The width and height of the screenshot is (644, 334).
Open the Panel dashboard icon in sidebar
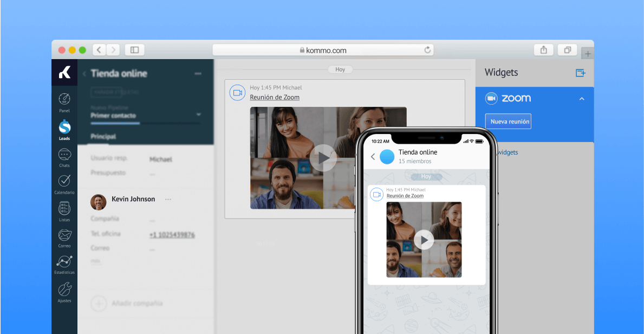[x=64, y=100]
